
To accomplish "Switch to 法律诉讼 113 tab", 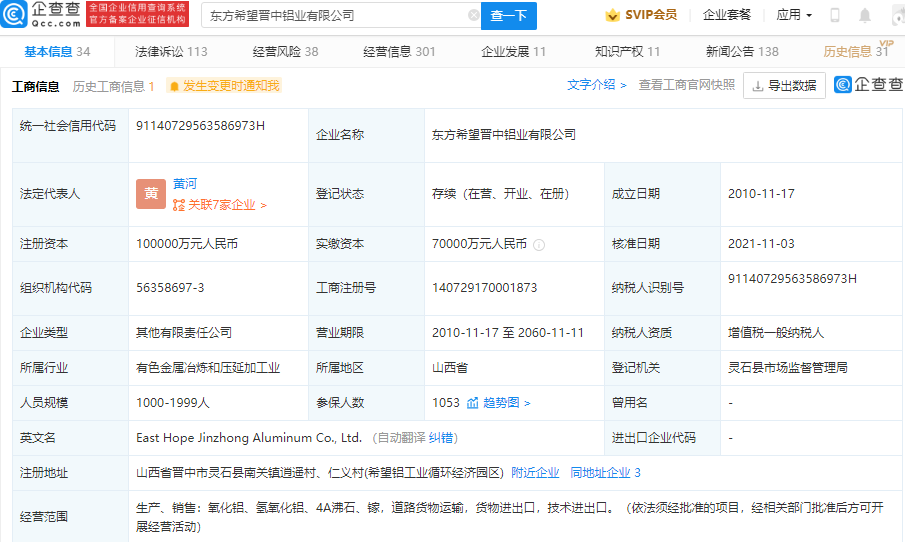I will click(x=171, y=52).
